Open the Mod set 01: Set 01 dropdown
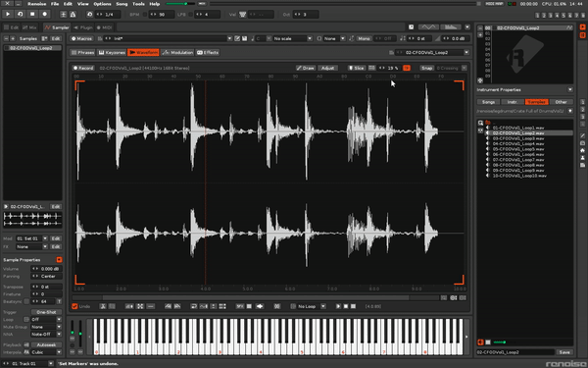This screenshot has width=588, height=368. (31, 238)
